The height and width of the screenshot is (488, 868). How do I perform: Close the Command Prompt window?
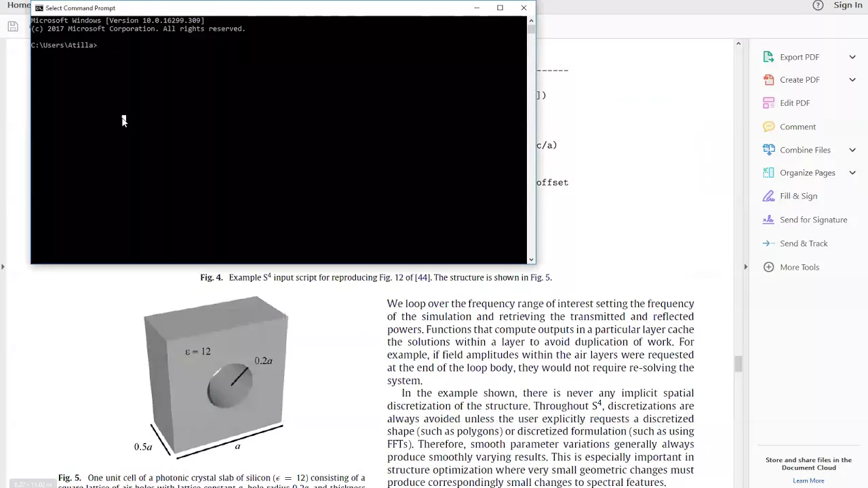pos(524,8)
